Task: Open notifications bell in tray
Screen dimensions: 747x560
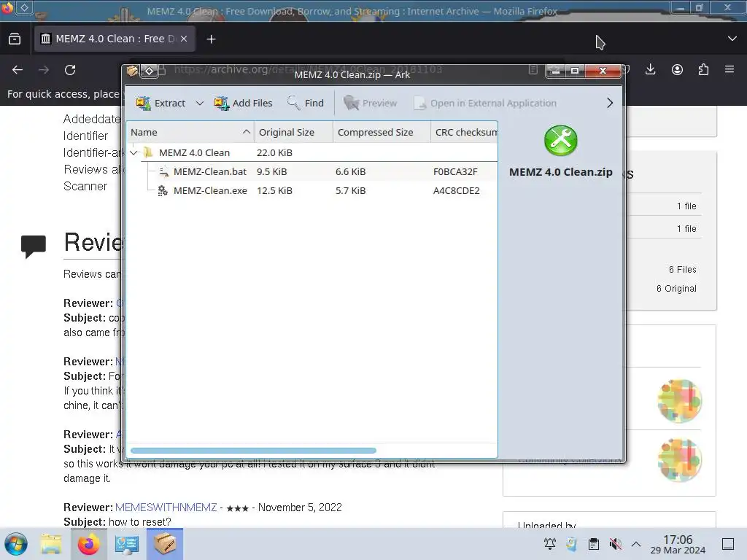Action: click(x=550, y=544)
